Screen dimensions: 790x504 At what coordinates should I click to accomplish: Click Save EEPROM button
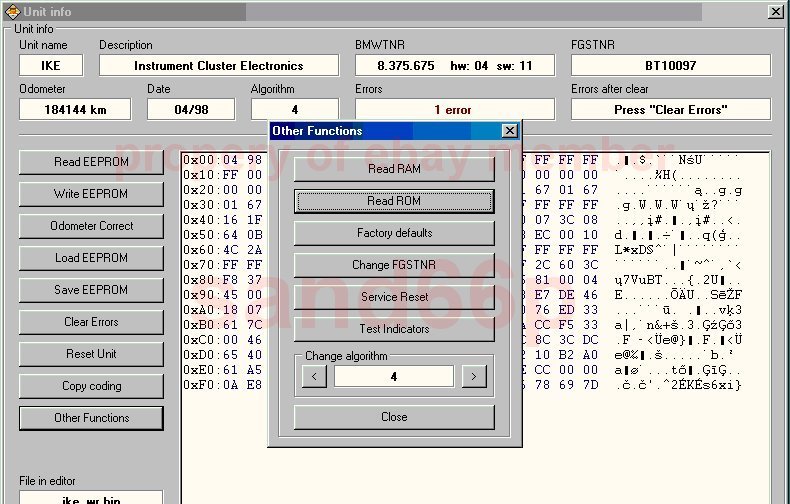click(91, 290)
